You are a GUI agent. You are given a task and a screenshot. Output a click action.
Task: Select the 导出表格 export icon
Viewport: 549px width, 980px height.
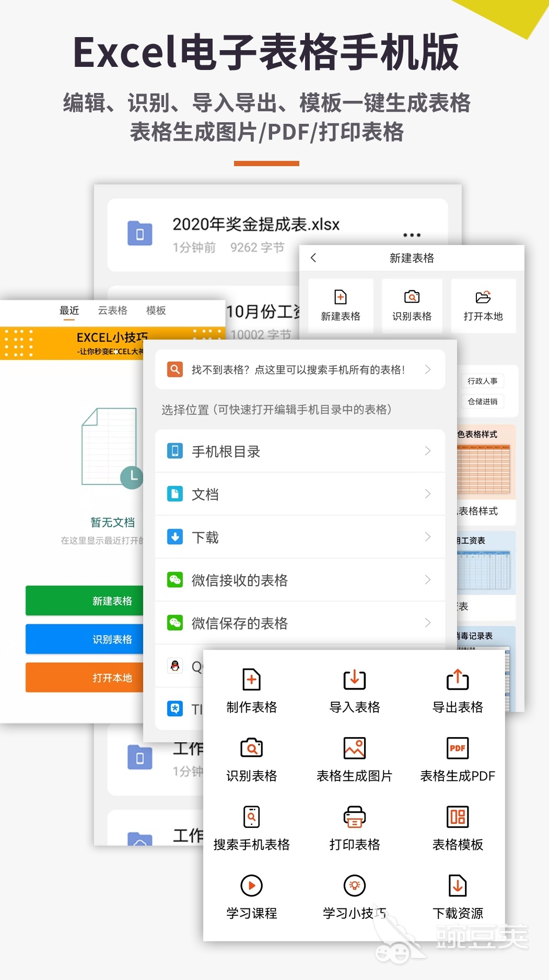click(x=458, y=680)
